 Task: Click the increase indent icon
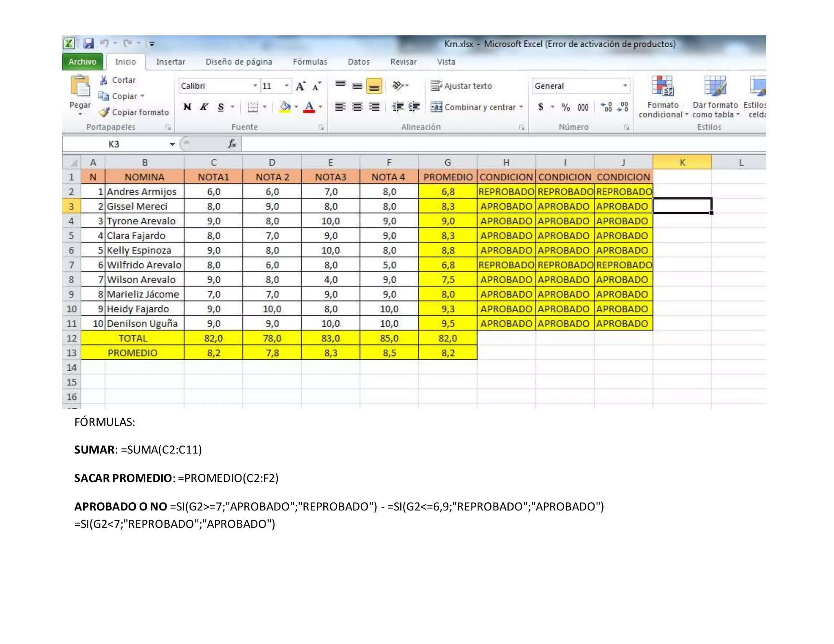coord(414,107)
